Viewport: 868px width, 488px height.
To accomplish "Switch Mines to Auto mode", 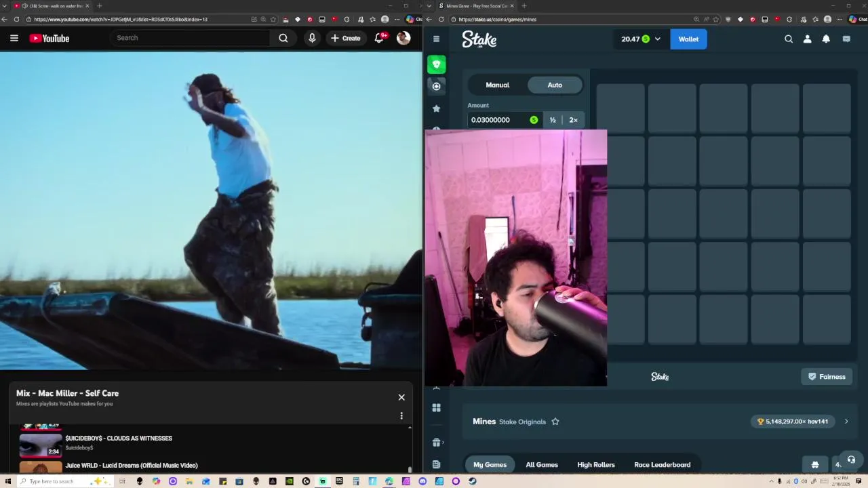I will click(555, 85).
